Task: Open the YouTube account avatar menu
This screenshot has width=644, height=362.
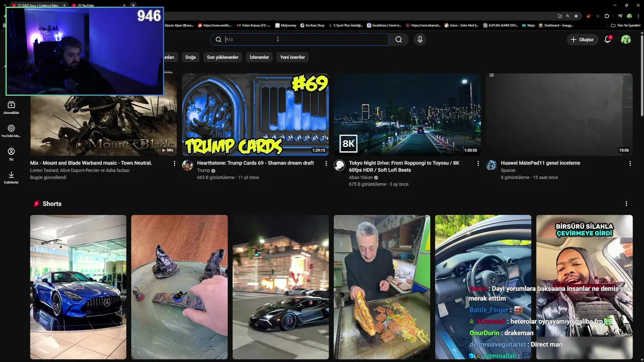Action: click(x=626, y=39)
